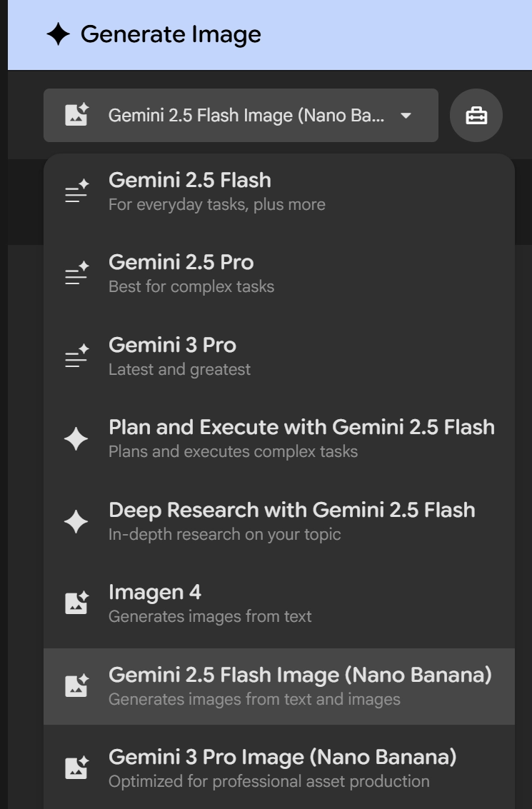Viewport: 532px width, 809px height.
Task: Choose the Gemini 2.5 Pro model
Action: [278, 274]
